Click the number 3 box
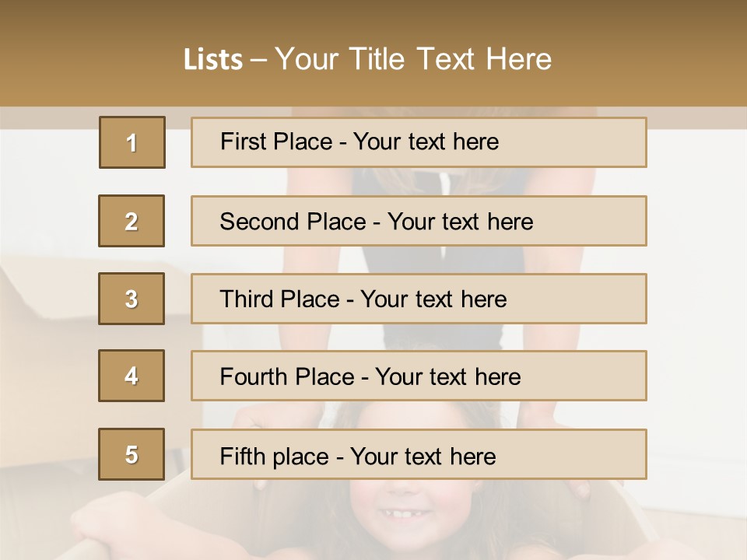747x560 pixels. tap(132, 299)
